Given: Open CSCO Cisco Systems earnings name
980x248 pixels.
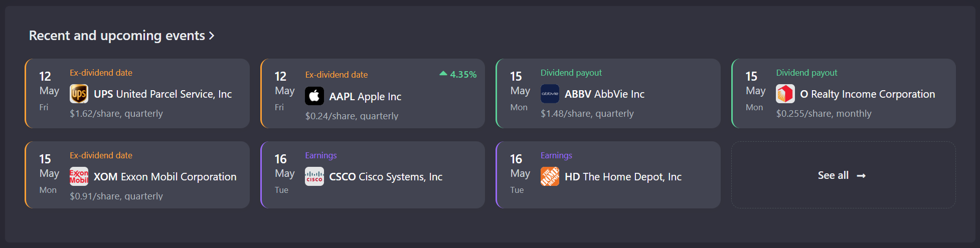Looking at the screenshot, I should pos(386,177).
